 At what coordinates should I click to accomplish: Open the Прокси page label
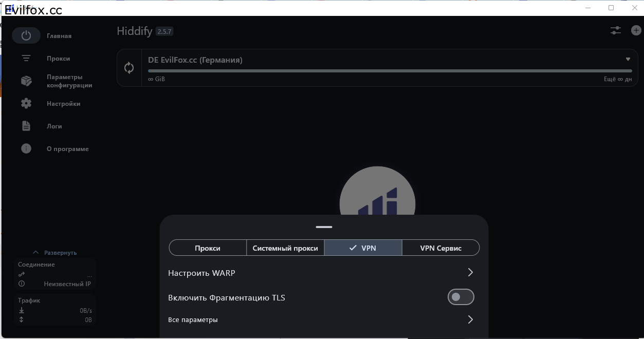tap(58, 59)
